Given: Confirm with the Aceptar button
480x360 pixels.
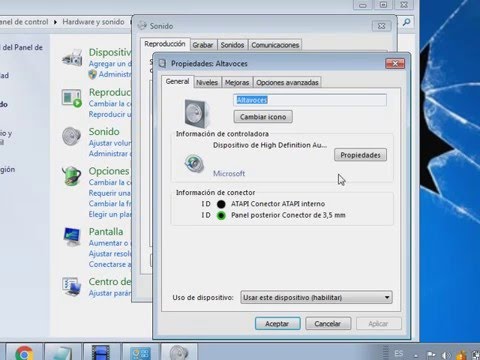Looking at the screenshot, I should tap(278, 324).
